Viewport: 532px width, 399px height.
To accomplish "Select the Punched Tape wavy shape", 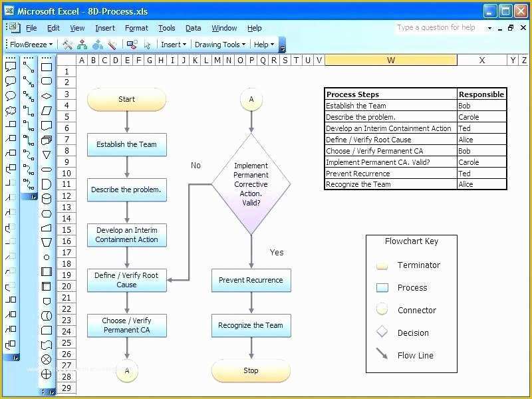I will (47, 345).
